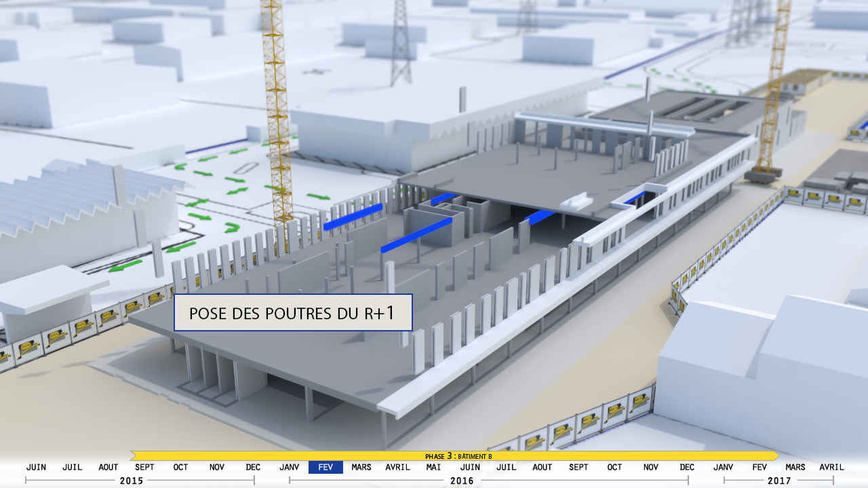Select AVRIL 2016 on the timeline
The width and height of the screenshot is (868, 488).
coord(398,467)
